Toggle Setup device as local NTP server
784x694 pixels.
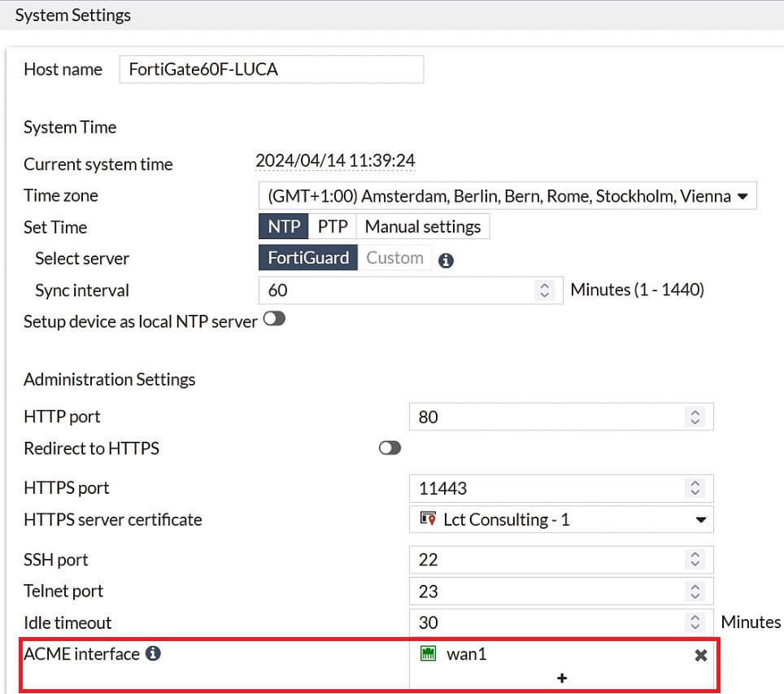(x=274, y=319)
